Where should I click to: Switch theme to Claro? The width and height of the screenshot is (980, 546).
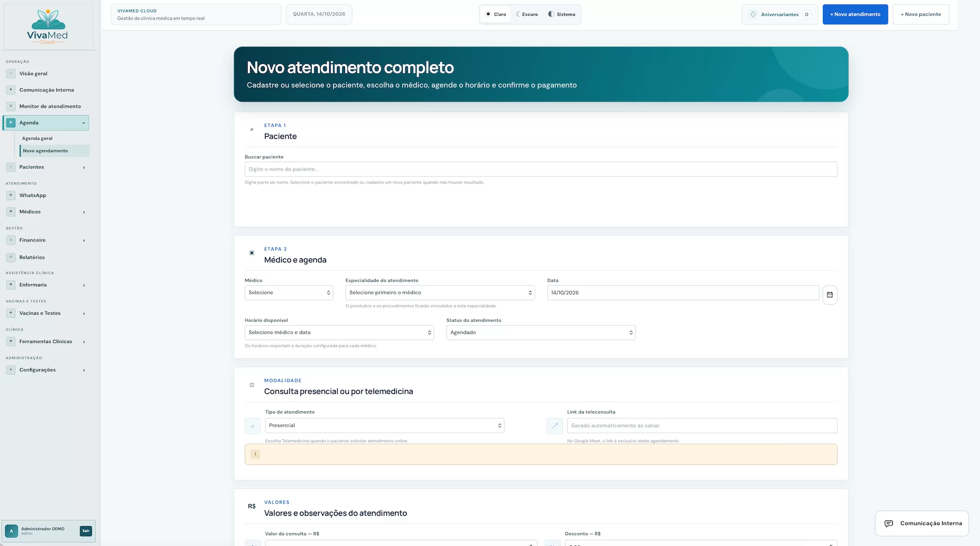[x=496, y=14]
